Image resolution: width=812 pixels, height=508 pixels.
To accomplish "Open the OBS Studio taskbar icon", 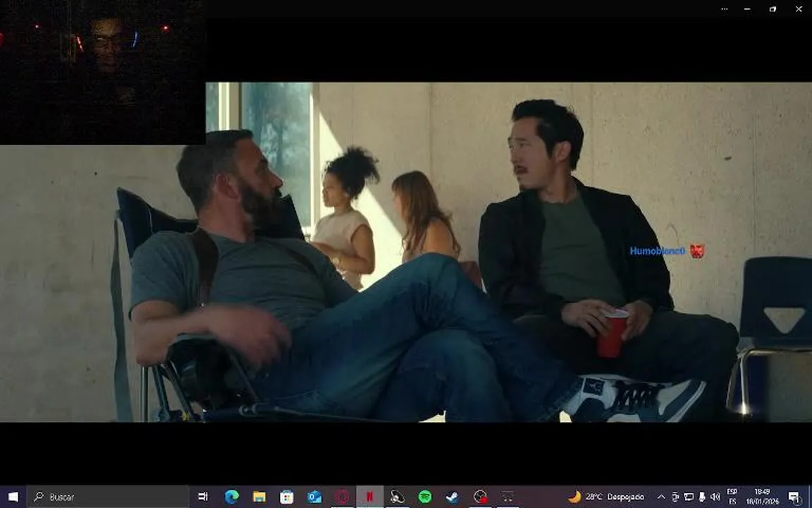I will 398,497.
